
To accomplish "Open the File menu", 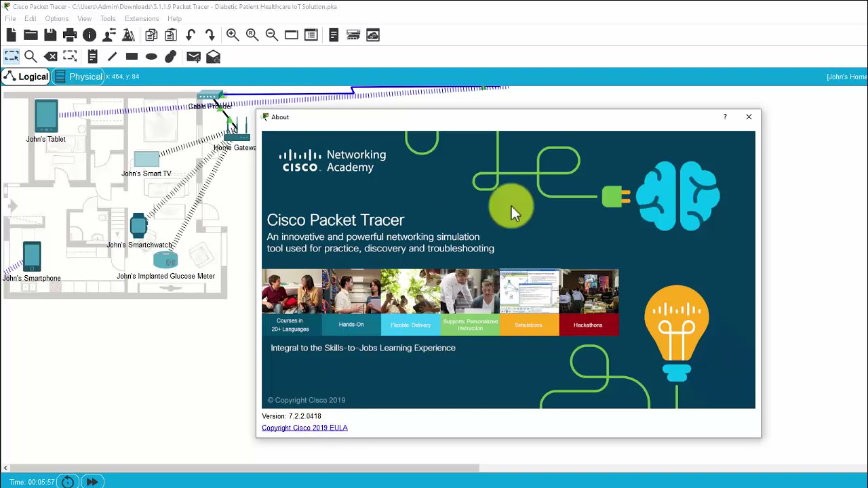I will (10, 18).
